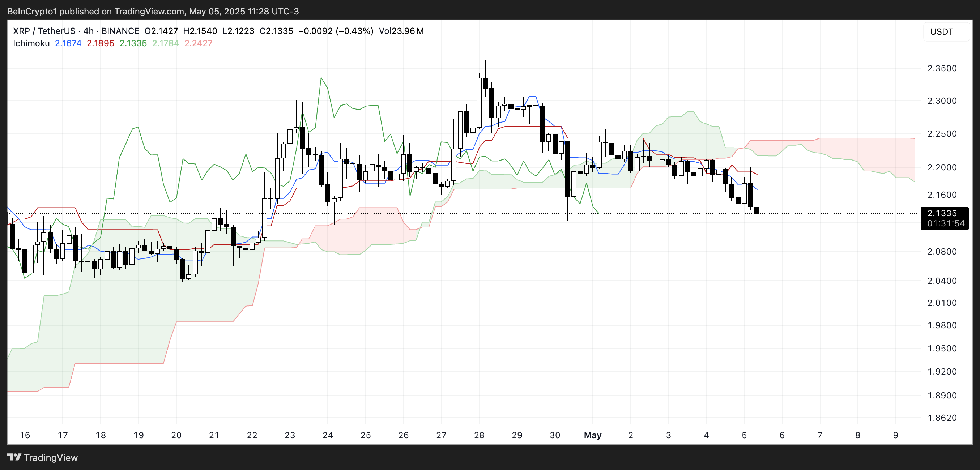Image resolution: width=980 pixels, height=470 pixels.
Task: Click the Ichimoku indicator label
Action: tap(31, 43)
